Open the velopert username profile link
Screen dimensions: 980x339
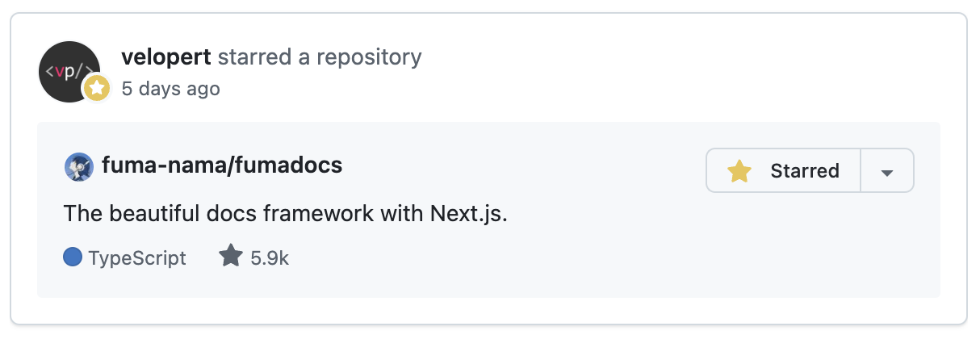coord(166,57)
